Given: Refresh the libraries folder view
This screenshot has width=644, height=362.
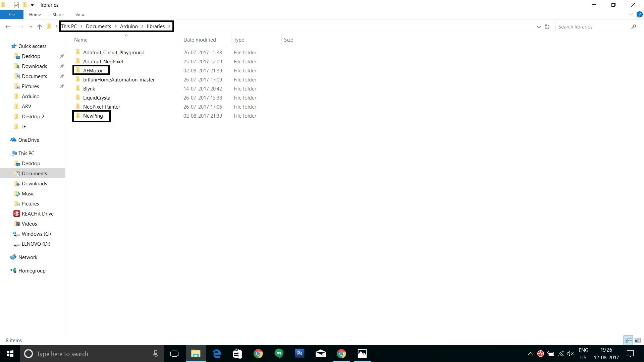Looking at the screenshot, I should click(x=547, y=27).
